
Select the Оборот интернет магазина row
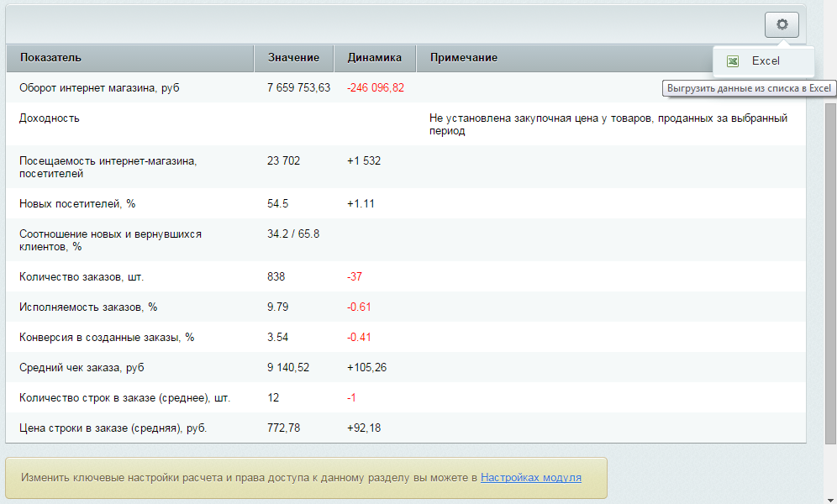coord(99,87)
